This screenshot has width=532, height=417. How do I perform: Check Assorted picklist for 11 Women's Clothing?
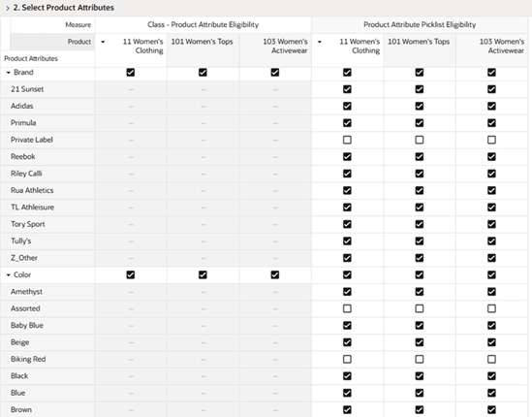click(x=347, y=308)
